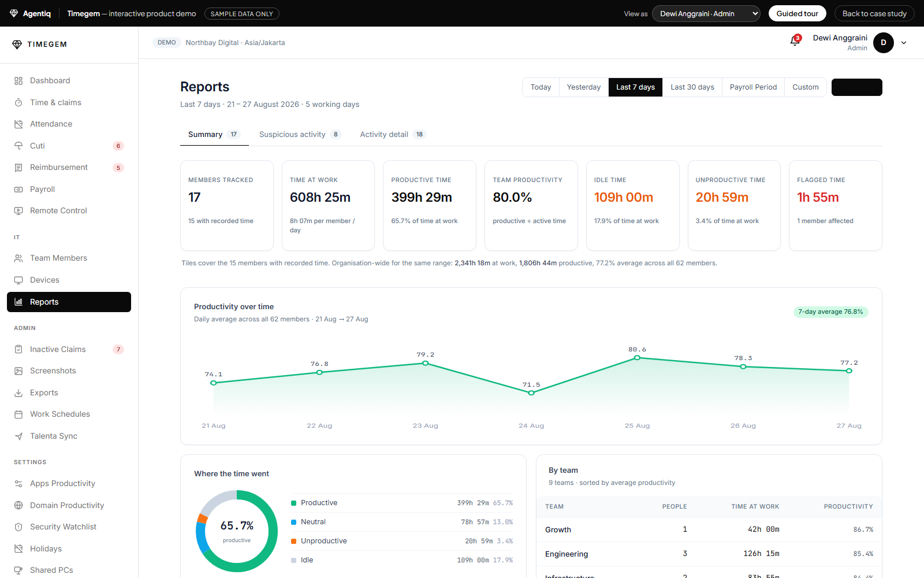Image resolution: width=924 pixels, height=578 pixels.
Task: Click the Team Productivity tile
Action: pyautogui.click(x=531, y=205)
